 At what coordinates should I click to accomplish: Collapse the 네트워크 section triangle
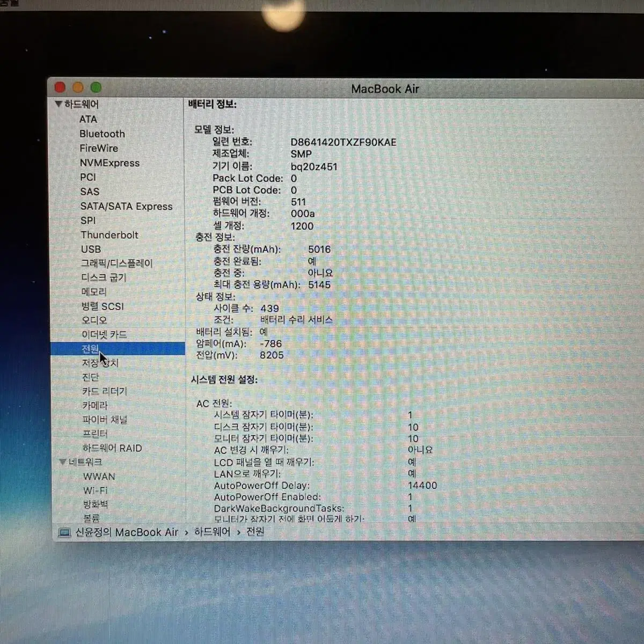point(62,462)
